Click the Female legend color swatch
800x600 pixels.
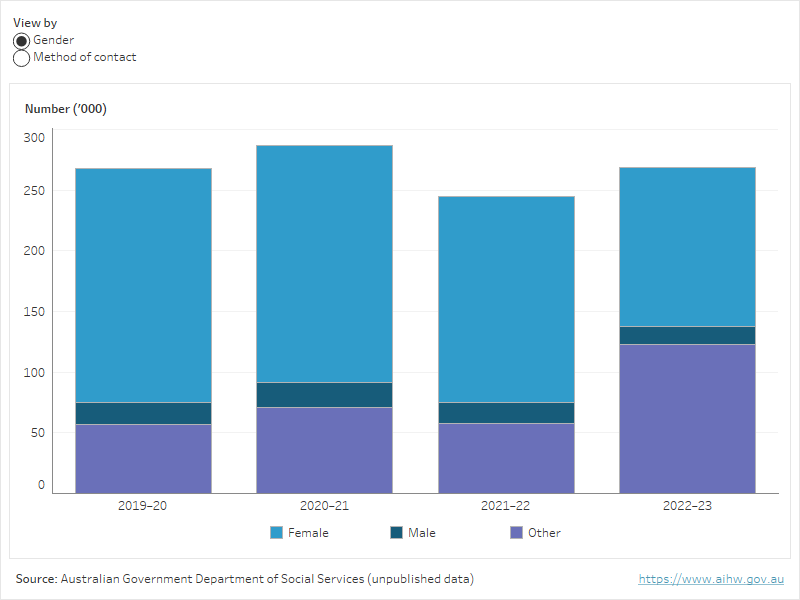(x=277, y=533)
